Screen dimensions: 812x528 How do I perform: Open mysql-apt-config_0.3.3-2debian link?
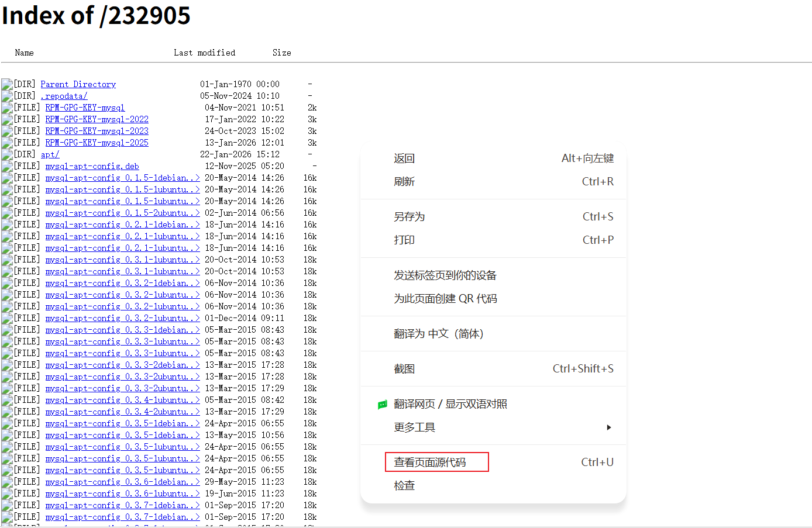(x=122, y=365)
